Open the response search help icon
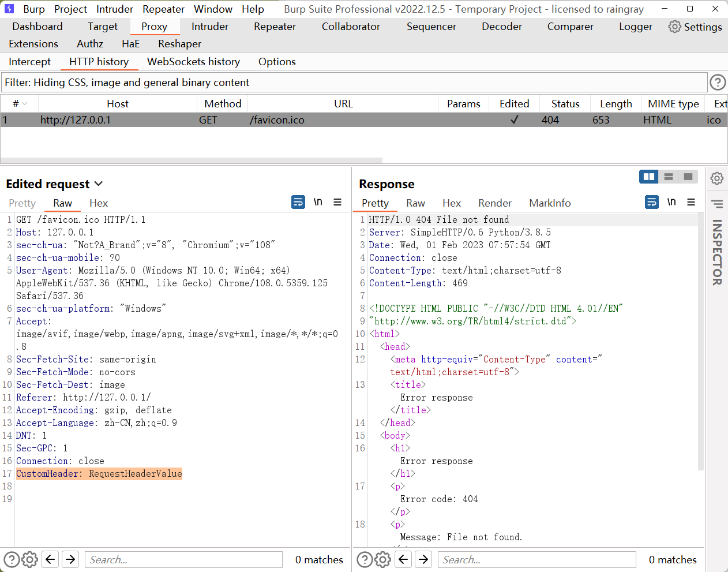728x572 pixels. pyautogui.click(x=365, y=559)
